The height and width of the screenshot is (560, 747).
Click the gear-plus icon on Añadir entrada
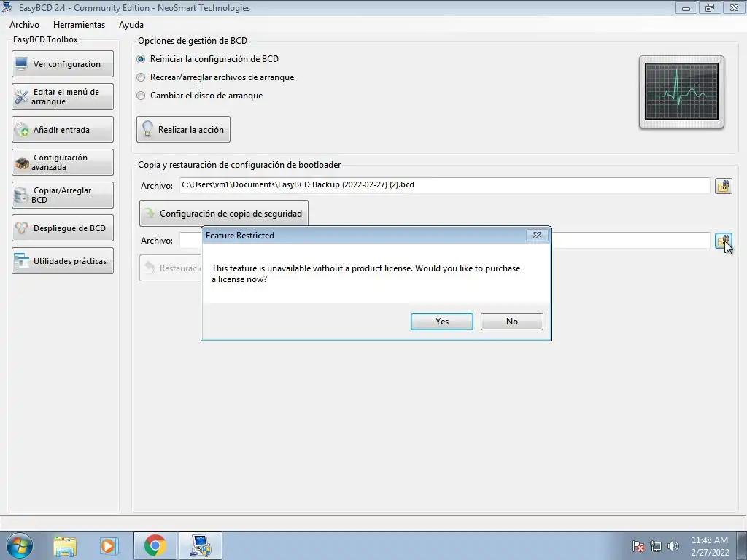coord(21,130)
